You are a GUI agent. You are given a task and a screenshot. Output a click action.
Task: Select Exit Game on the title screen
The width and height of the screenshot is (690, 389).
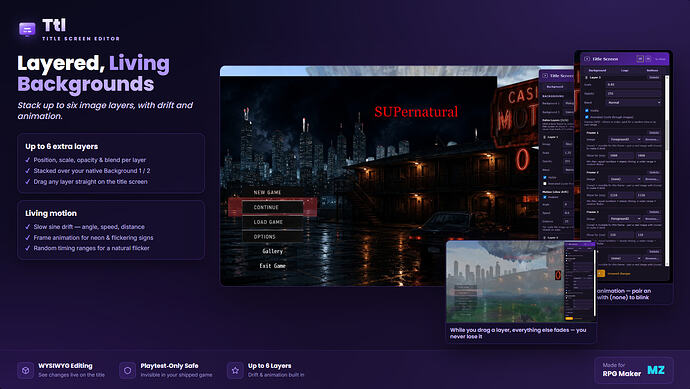(272, 266)
